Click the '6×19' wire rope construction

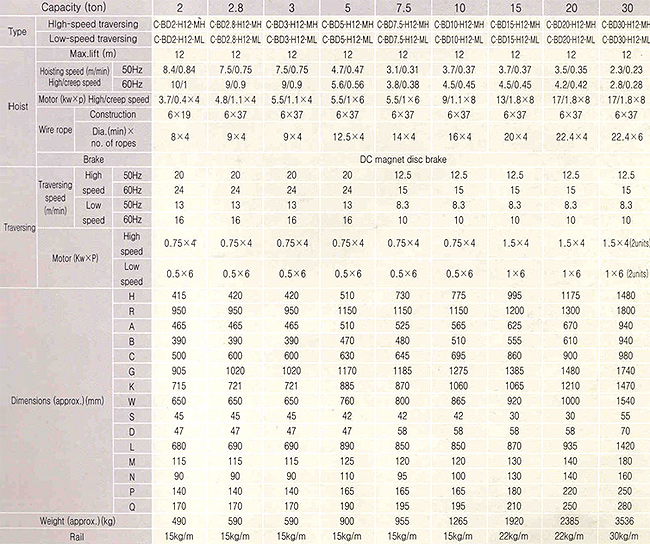[179, 115]
